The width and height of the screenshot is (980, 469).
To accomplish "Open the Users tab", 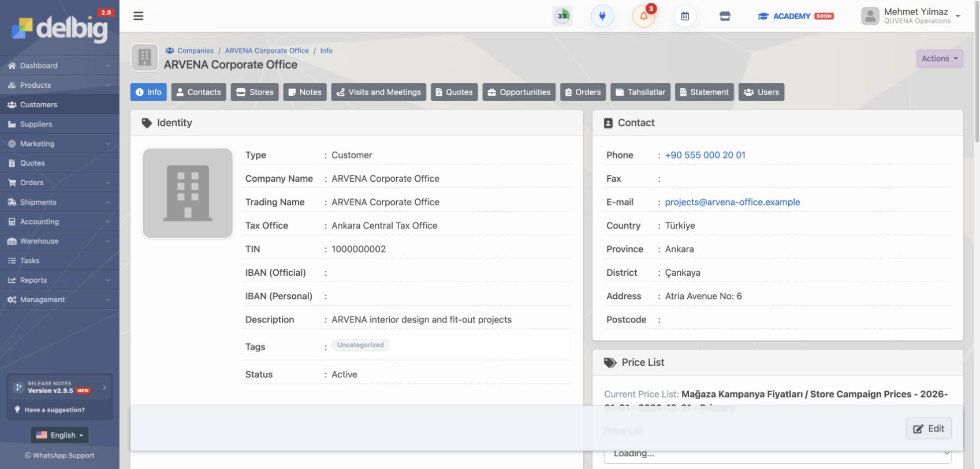I will click(761, 92).
